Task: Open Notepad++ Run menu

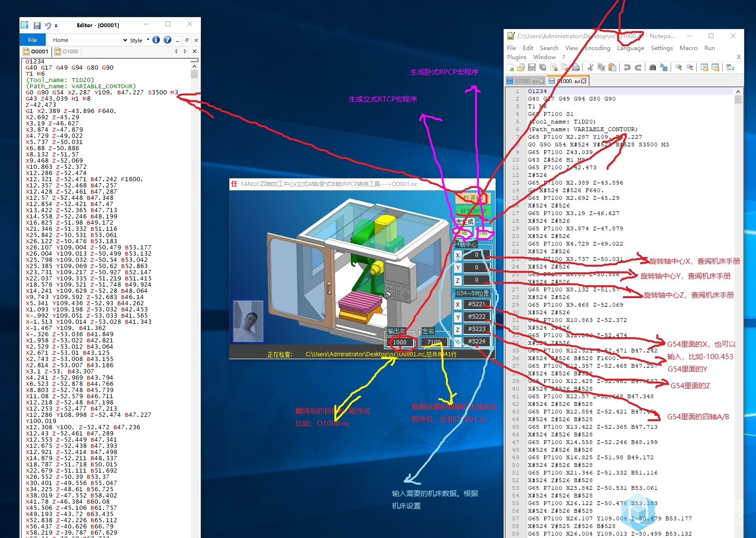Action: click(710, 48)
